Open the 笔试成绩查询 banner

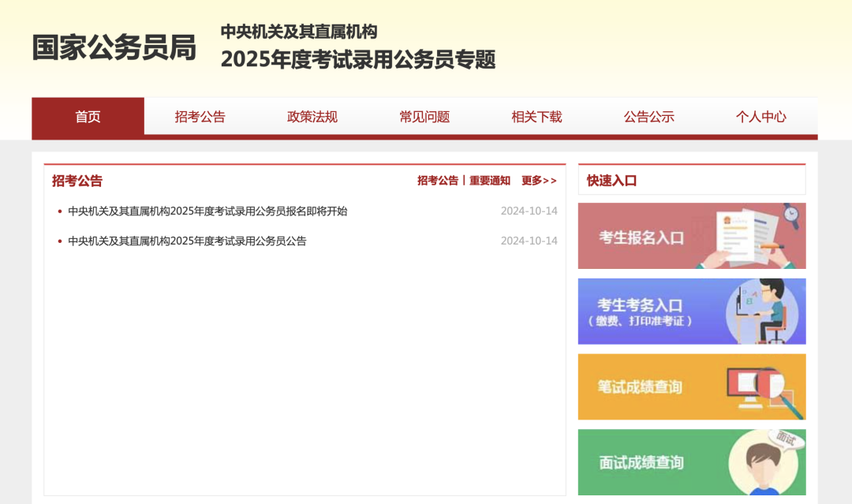click(640, 387)
